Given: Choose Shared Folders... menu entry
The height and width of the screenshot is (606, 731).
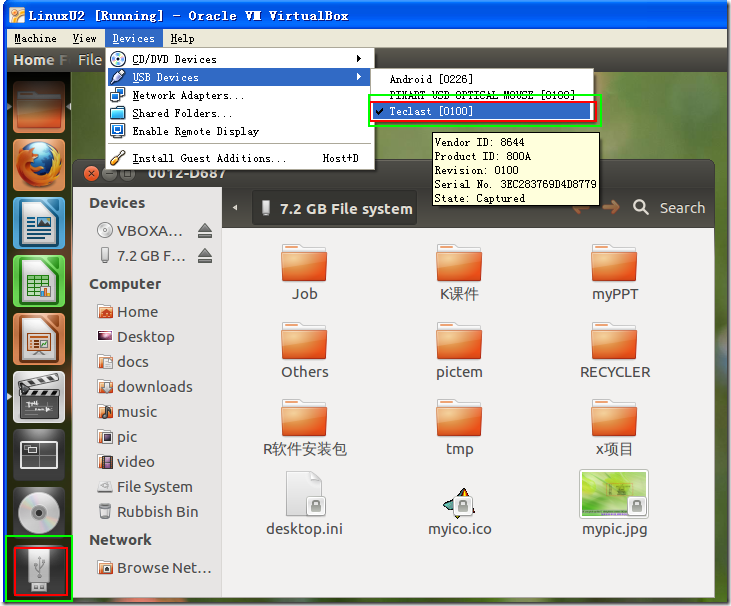Looking at the screenshot, I should (x=241, y=113).
